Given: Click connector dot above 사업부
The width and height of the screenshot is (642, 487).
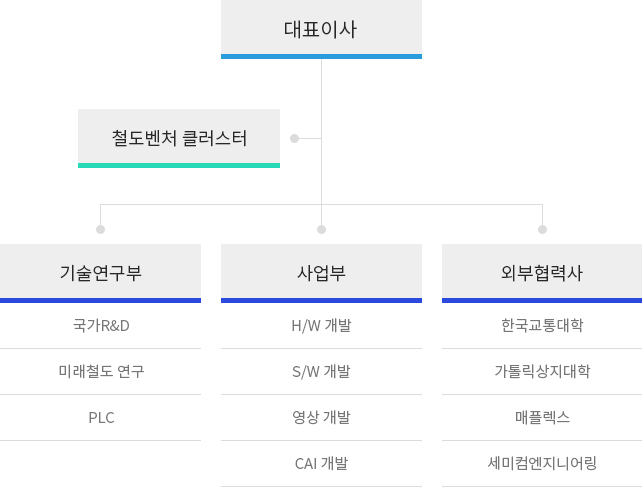Looking at the screenshot, I should pos(321,229).
